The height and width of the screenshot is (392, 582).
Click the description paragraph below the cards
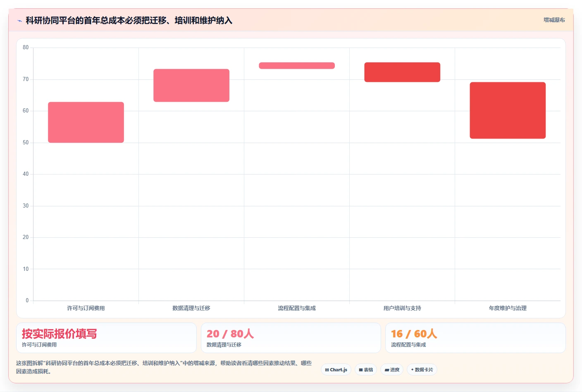tap(164, 367)
